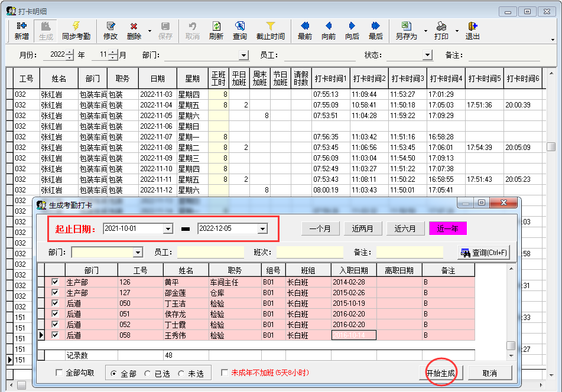This screenshot has height=392, width=562.
Task: Click 查询(Ctrl+F) button in generate dialog
Action: coord(483,253)
